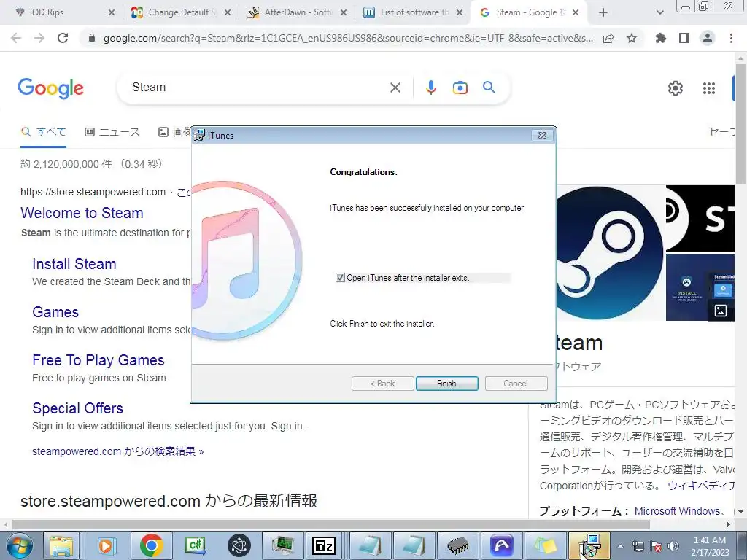Finish the iTunes installer

click(446, 384)
